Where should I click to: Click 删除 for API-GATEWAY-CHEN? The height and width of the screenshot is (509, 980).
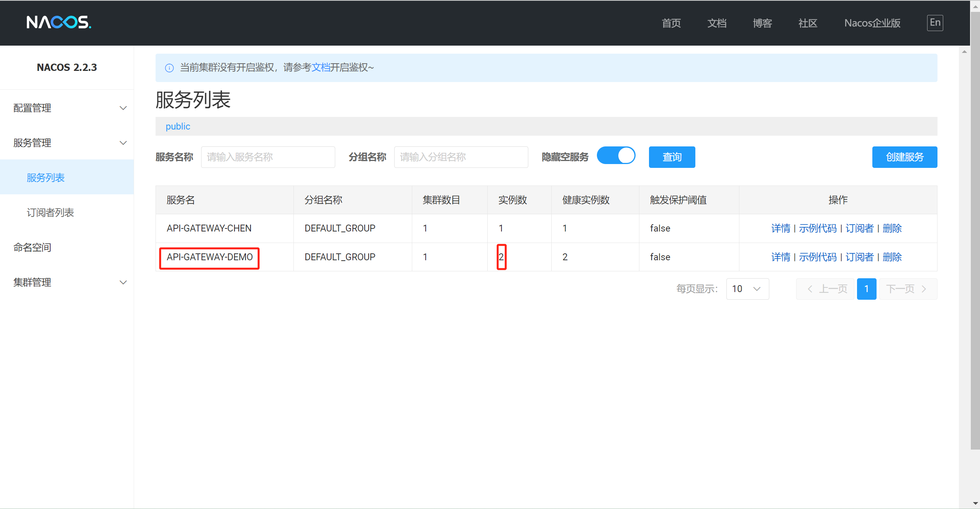[892, 228]
